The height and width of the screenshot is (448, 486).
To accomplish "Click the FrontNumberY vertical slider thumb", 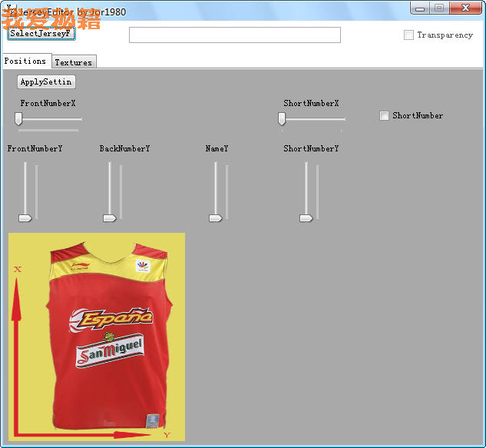I will 25,218.
